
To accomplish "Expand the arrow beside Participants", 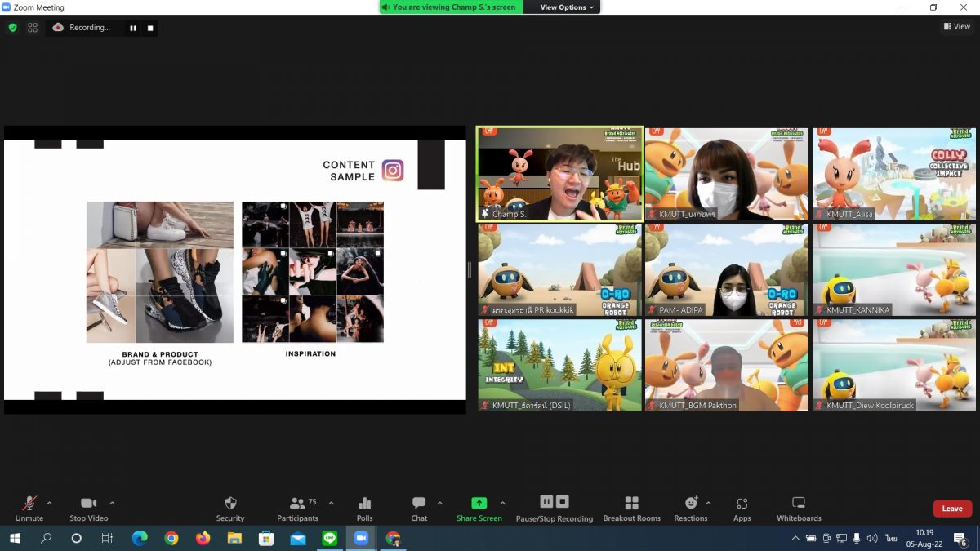I will [331, 503].
